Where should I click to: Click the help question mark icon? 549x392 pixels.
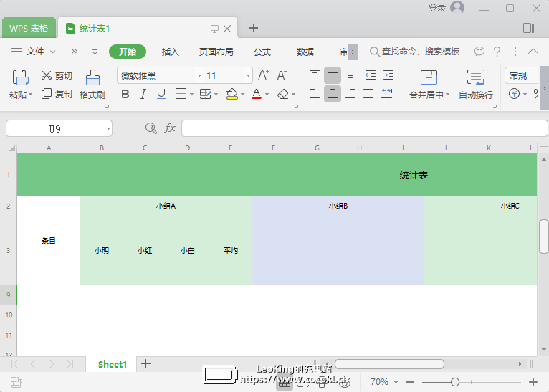(x=497, y=52)
